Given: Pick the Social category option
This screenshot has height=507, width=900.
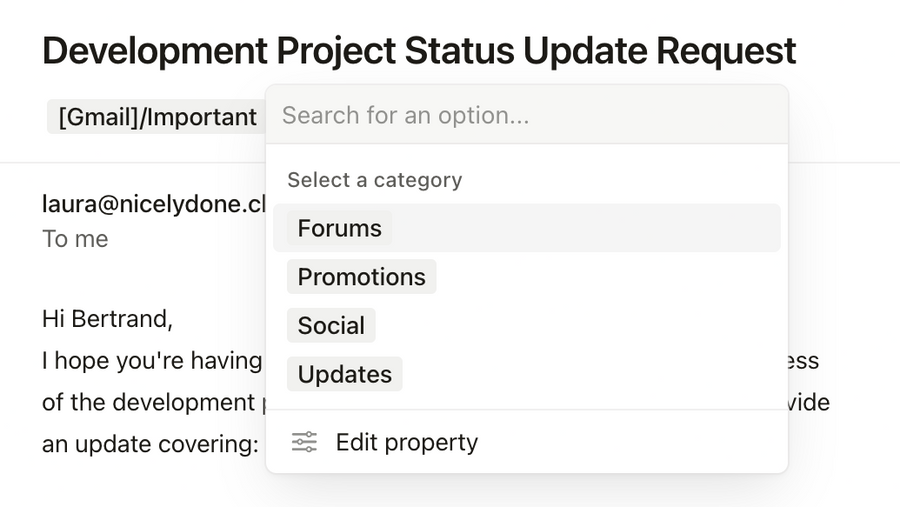Looking at the screenshot, I should pyautogui.click(x=331, y=326).
